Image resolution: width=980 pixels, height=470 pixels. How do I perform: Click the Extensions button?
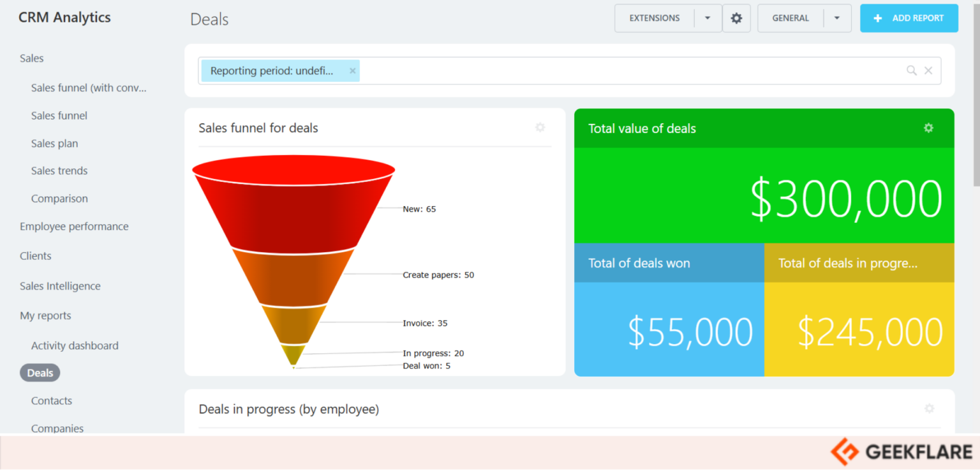(655, 19)
